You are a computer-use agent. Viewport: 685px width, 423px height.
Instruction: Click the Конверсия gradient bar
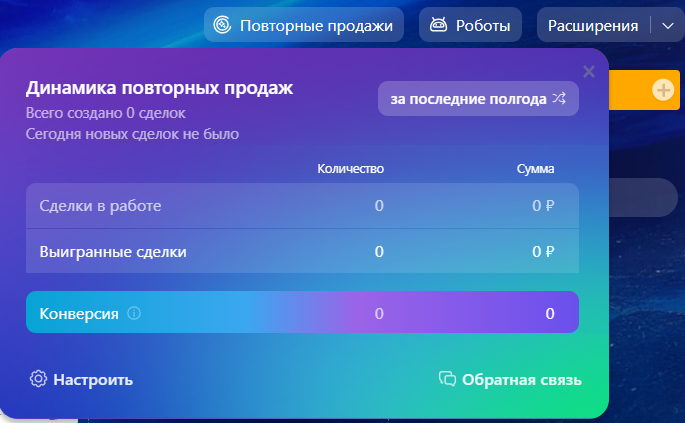click(x=302, y=313)
